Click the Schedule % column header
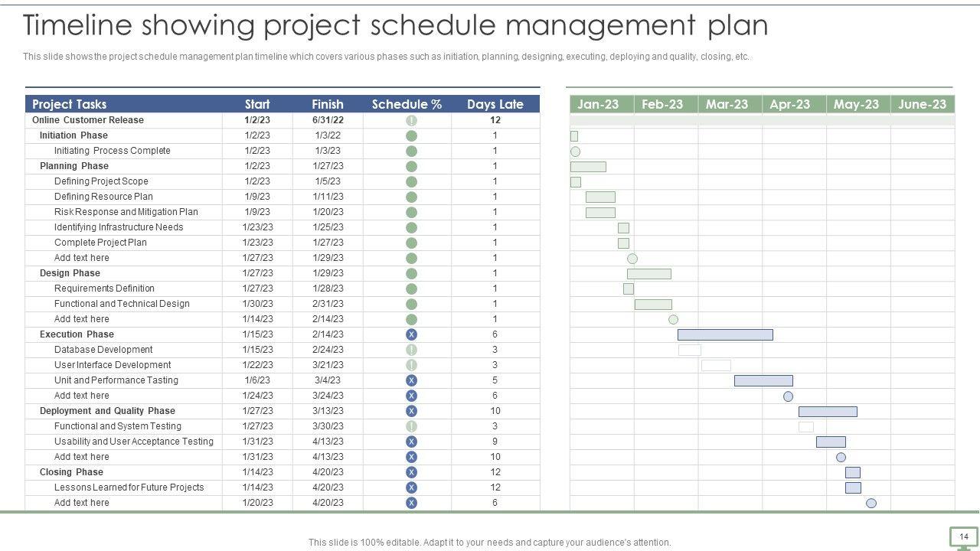 (x=407, y=104)
